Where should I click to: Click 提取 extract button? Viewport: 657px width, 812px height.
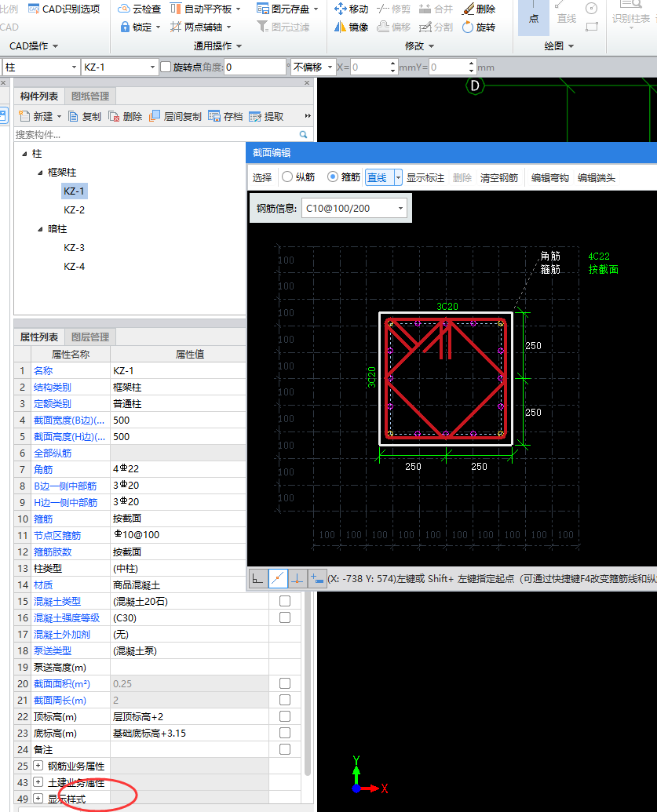266,117
